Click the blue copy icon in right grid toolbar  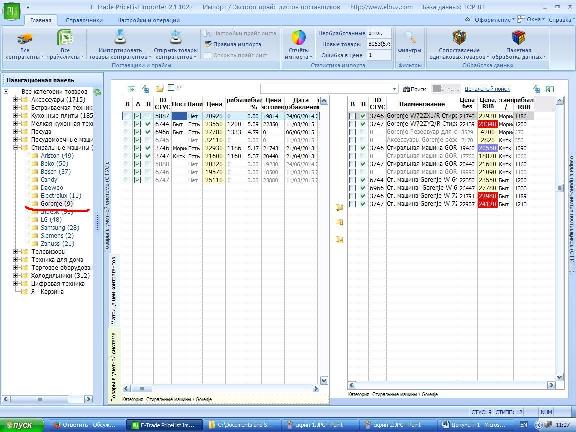coord(537,89)
